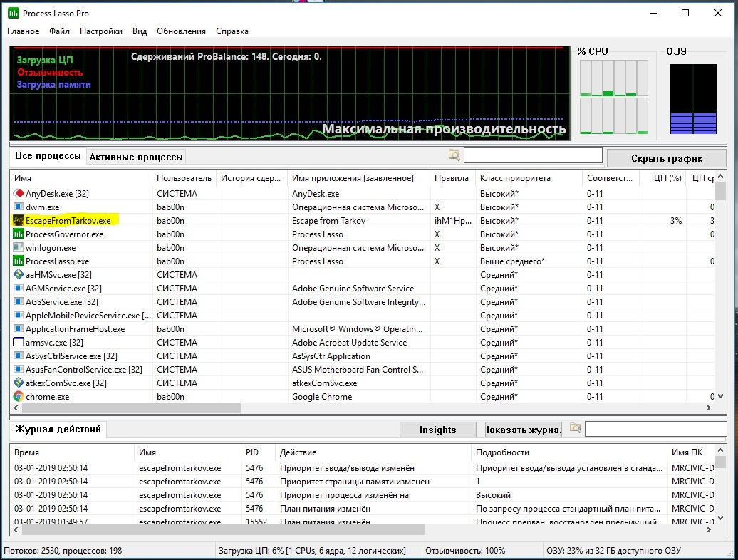Click the atkexComSvc.exe icon
Screen dimensions: 738x560
coord(19,383)
